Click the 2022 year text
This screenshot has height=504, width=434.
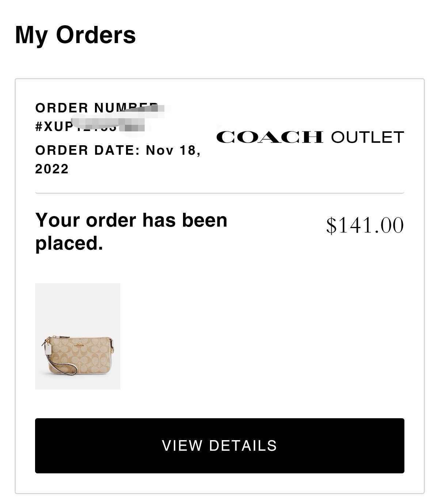(52, 169)
